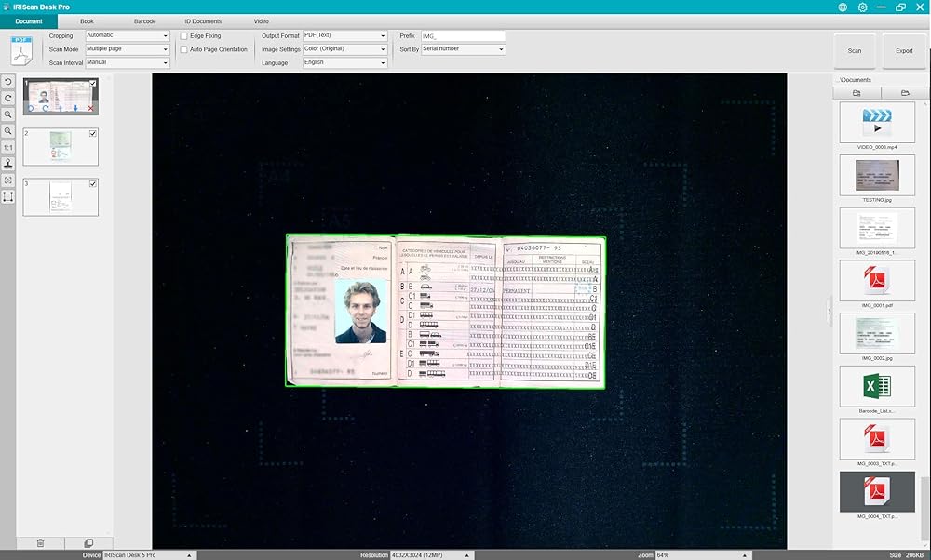
Task: Open the ID Documents tab
Action: tap(203, 20)
